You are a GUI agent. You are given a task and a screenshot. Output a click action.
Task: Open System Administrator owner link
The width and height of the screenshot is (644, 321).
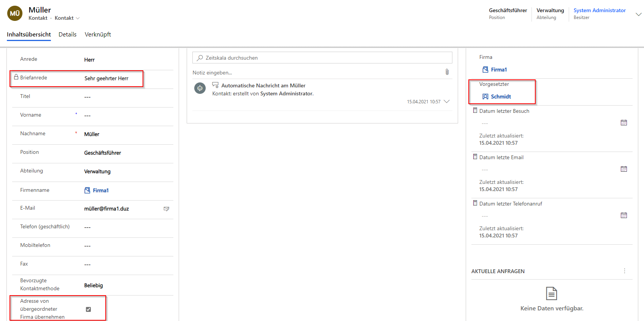599,11
